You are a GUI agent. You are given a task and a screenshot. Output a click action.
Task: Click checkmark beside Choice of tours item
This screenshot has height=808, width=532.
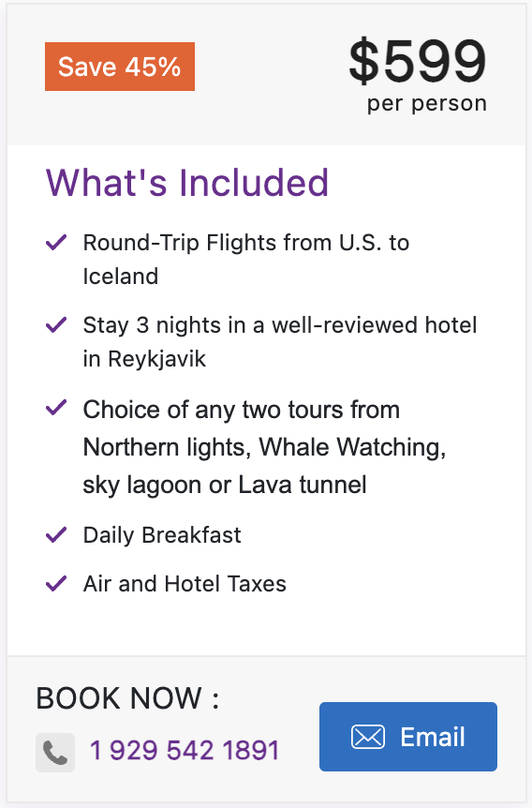point(56,408)
